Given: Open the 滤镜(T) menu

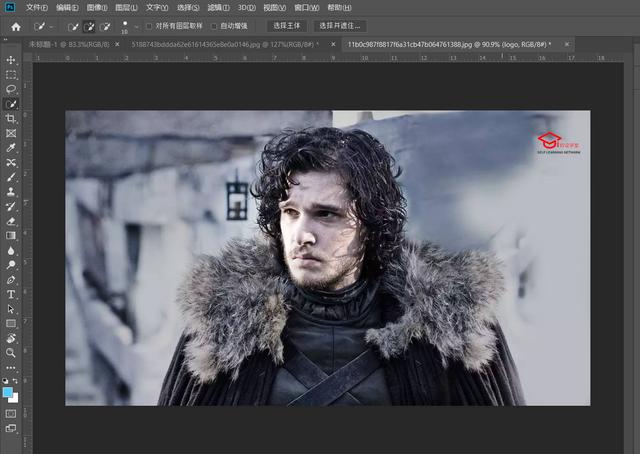Looking at the screenshot, I should (x=218, y=7).
